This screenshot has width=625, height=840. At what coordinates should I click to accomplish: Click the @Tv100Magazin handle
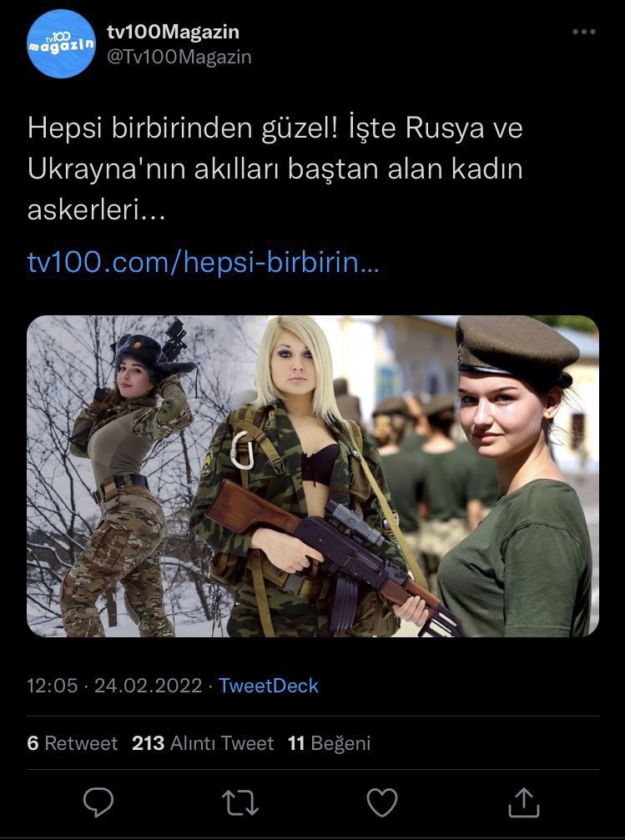[179, 57]
